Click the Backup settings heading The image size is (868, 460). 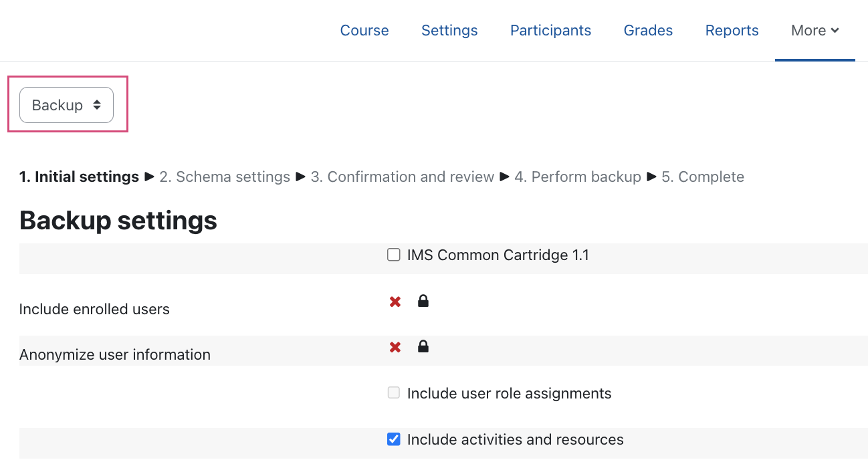(118, 220)
